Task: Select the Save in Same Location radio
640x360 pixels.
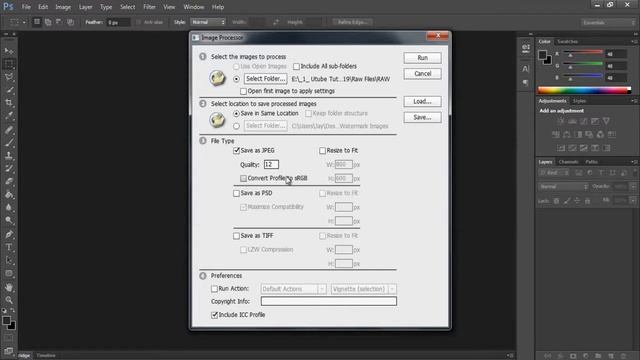Action: (236, 113)
